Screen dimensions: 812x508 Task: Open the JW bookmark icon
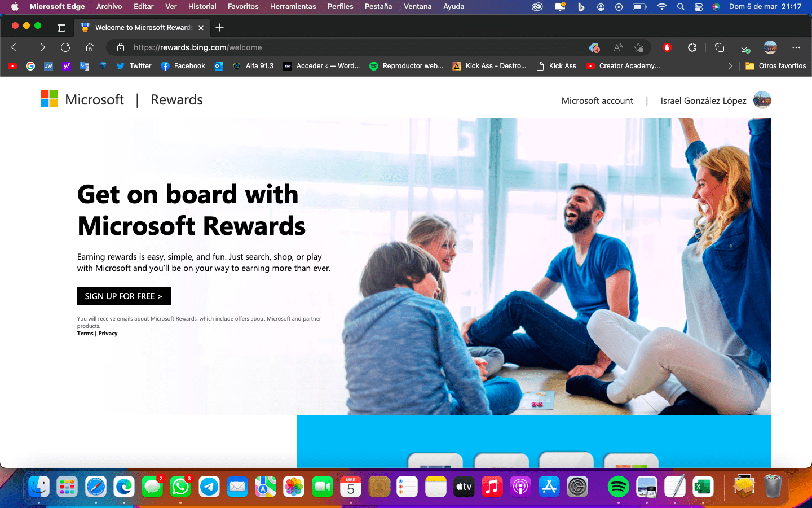click(x=48, y=66)
